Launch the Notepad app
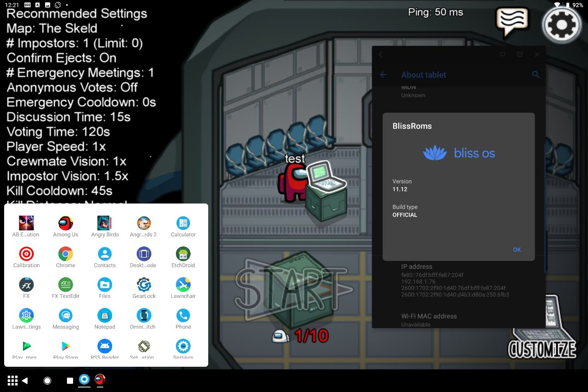This screenshot has height=392, width=588. (105, 319)
